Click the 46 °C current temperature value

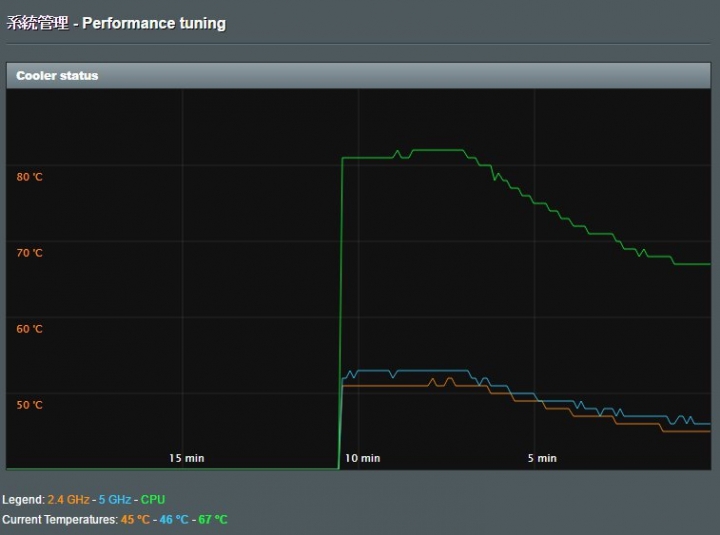174,519
